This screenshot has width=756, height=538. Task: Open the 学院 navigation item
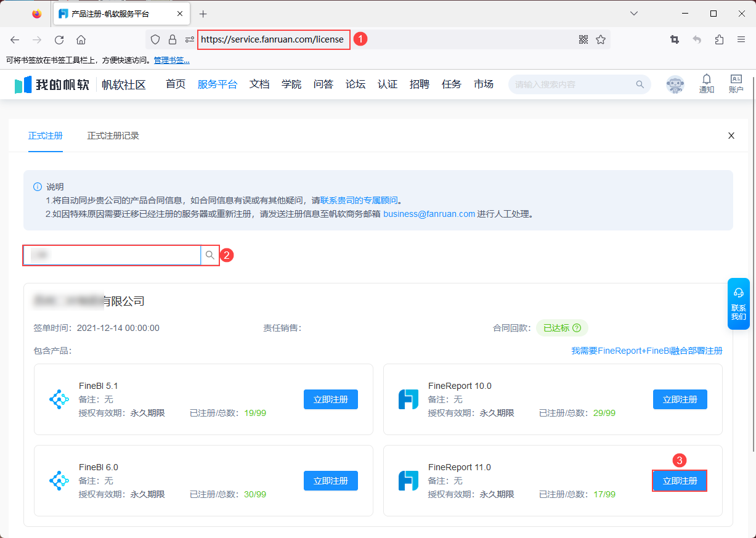tap(291, 84)
